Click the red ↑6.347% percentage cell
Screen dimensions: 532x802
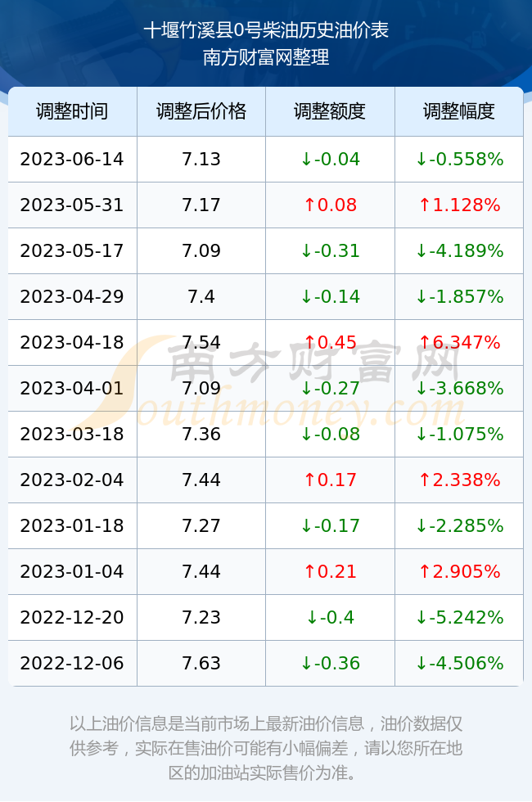pyautogui.click(x=459, y=342)
